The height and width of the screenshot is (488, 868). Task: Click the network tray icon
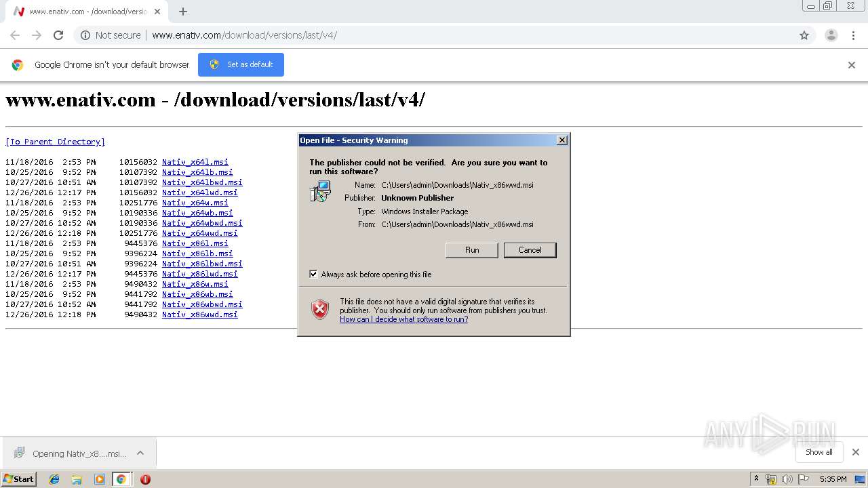click(771, 479)
